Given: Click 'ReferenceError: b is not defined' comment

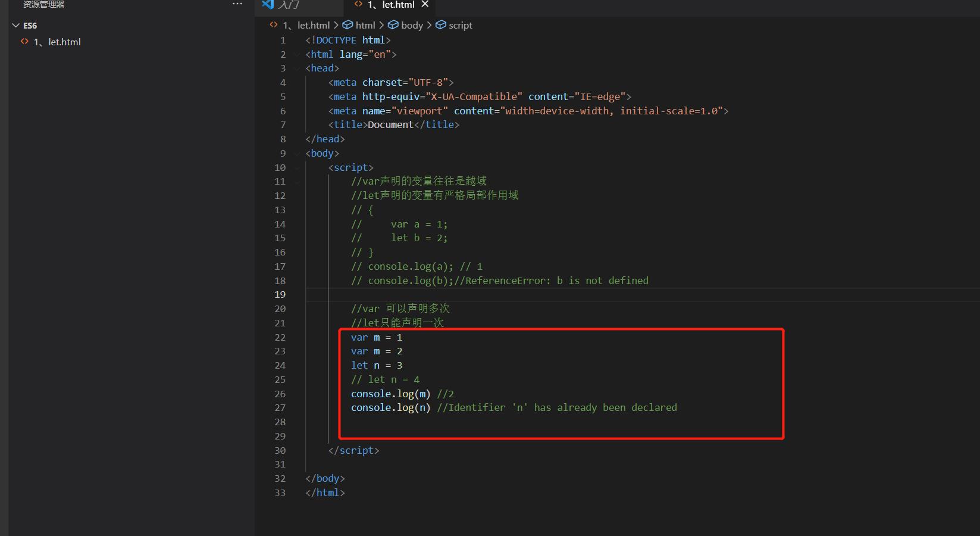Looking at the screenshot, I should coord(557,281).
